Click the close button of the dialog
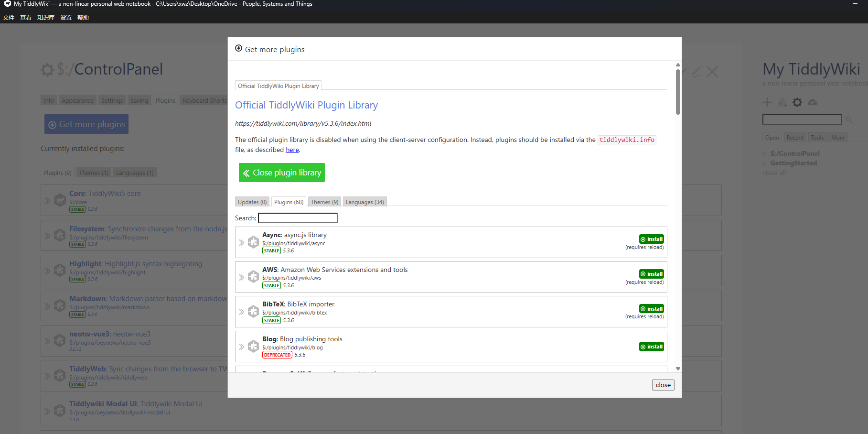The height and width of the screenshot is (434, 868). click(x=663, y=385)
